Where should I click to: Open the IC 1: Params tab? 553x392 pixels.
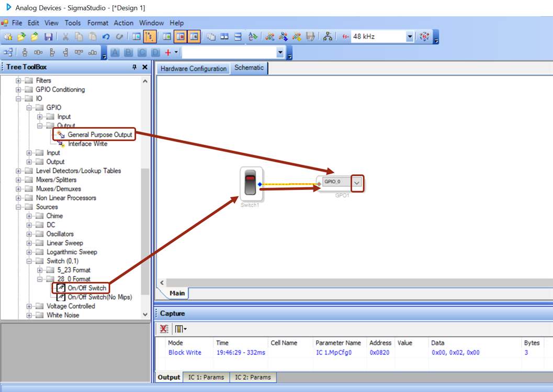206,377
